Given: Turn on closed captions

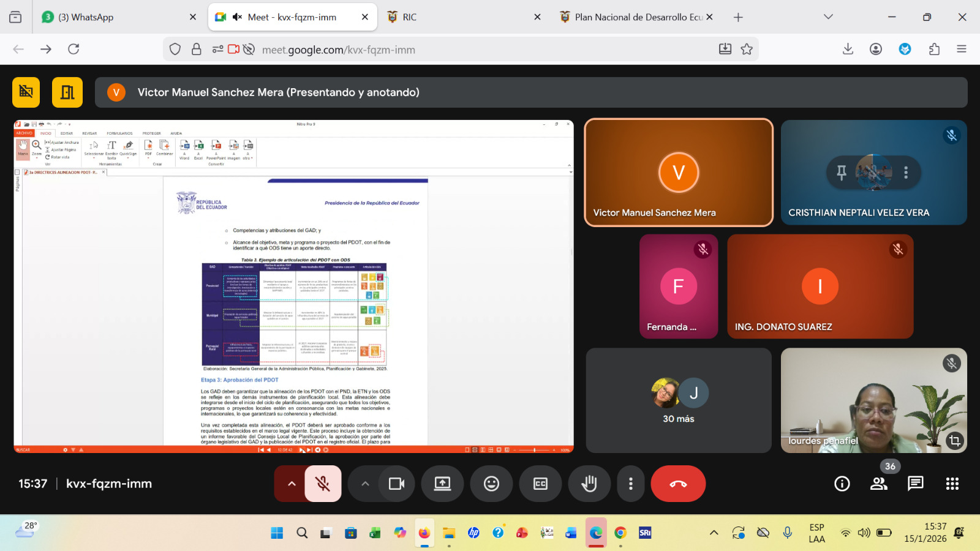Looking at the screenshot, I should pos(540,484).
